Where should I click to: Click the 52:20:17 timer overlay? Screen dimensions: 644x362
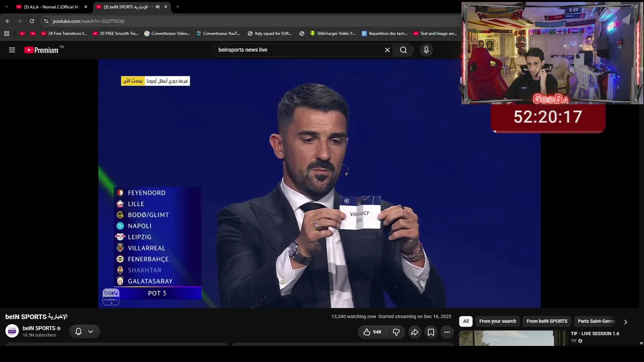pyautogui.click(x=548, y=118)
